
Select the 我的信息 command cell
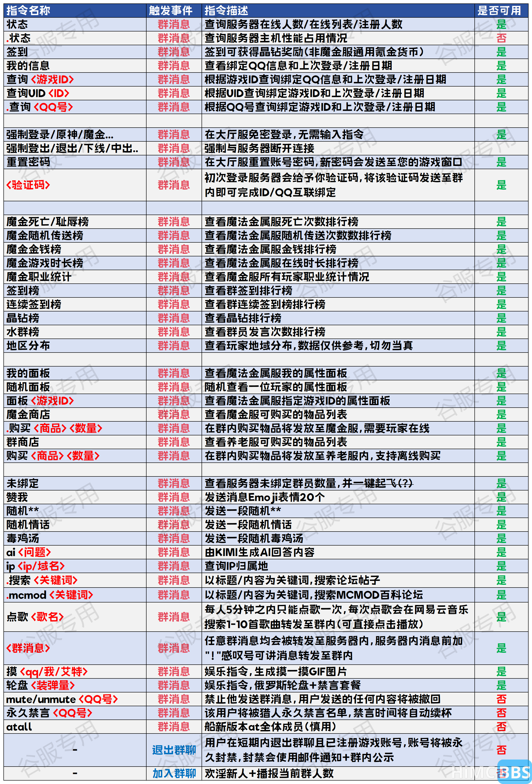click(75, 65)
